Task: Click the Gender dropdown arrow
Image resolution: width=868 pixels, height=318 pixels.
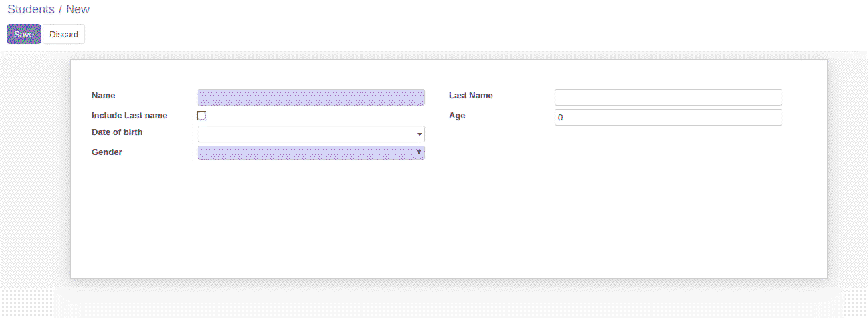Action: (418, 152)
